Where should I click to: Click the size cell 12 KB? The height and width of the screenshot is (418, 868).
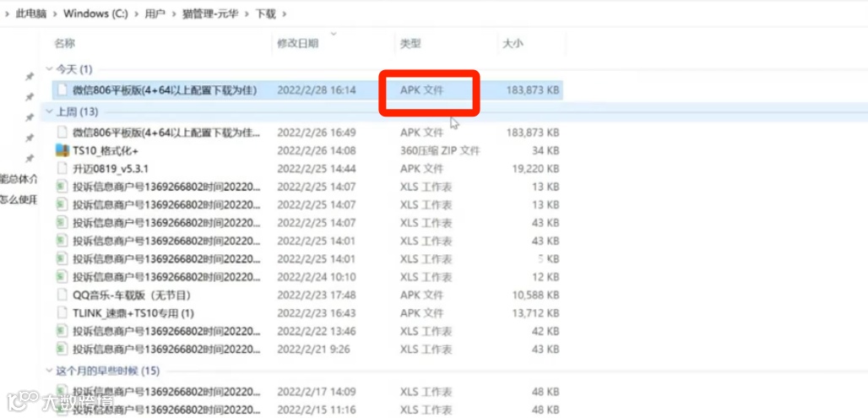545,277
